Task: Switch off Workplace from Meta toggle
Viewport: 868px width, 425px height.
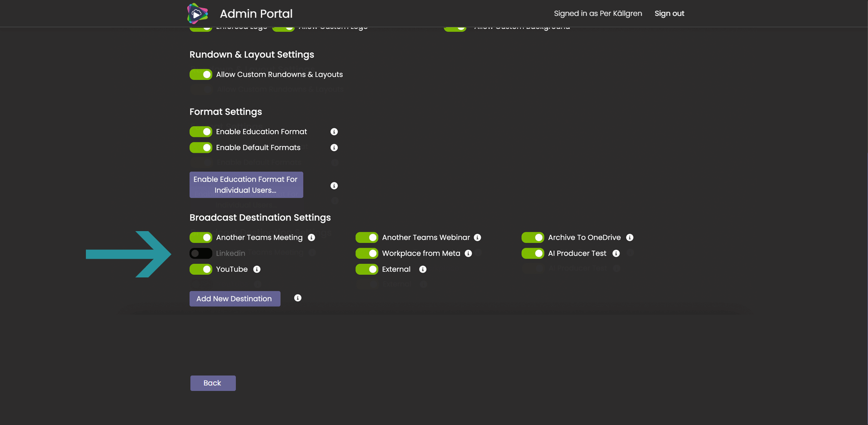Action: point(367,253)
